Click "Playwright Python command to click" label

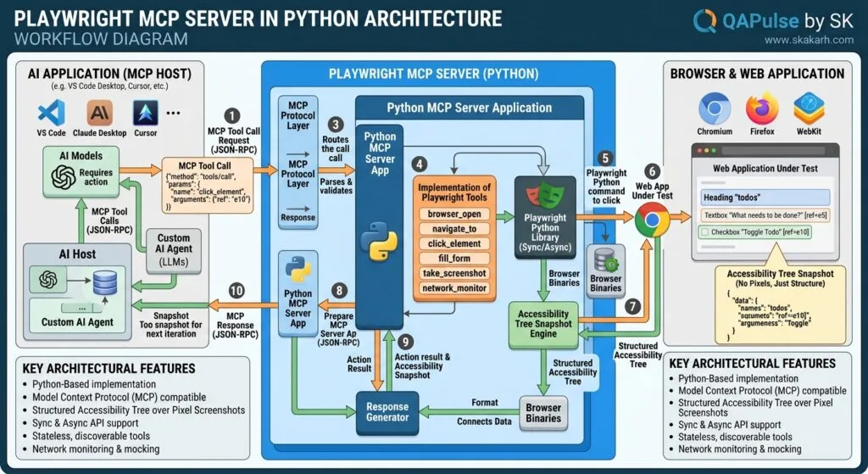coord(606,187)
